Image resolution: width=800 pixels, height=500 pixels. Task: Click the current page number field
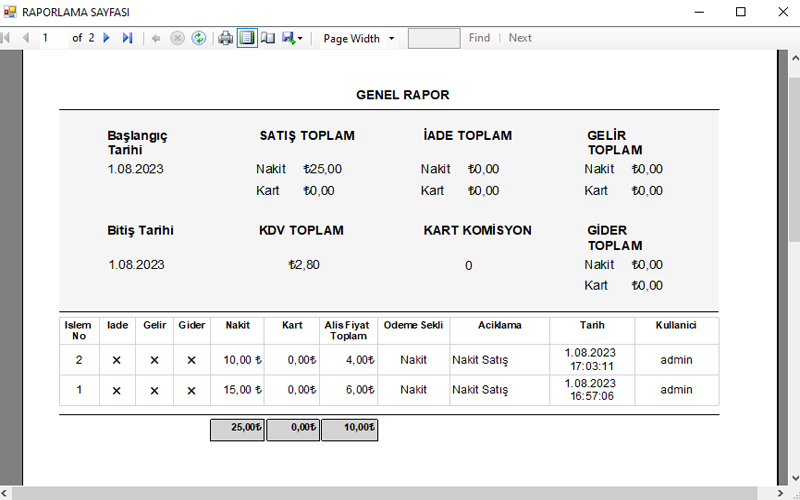click(52, 38)
